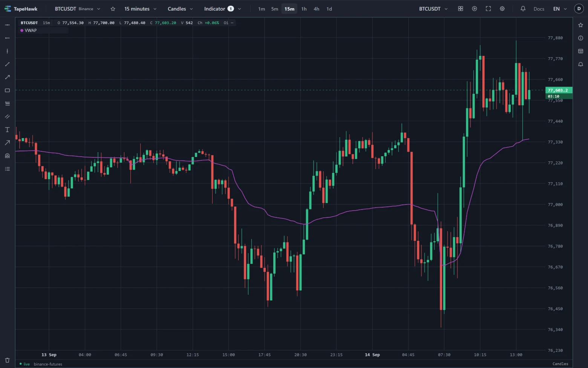The width and height of the screenshot is (588, 368).
Task: Open the drawings list icon in left toolbar
Action: tap(7, 169)
